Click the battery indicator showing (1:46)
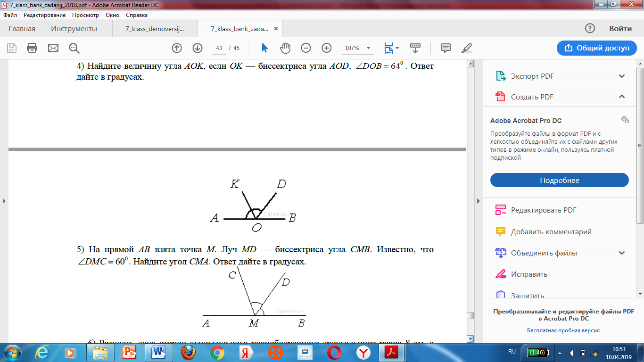Viewport: 644px width, 362px height. pos(537,352)
